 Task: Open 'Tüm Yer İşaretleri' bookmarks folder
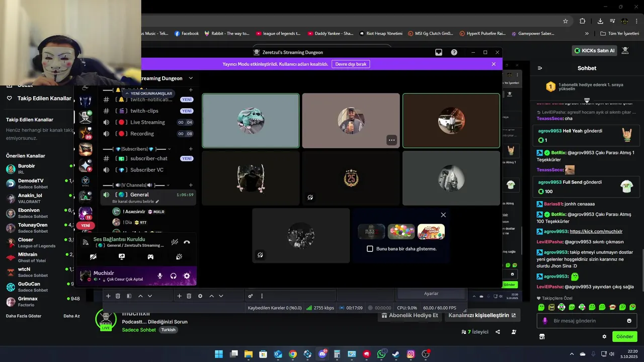tap(619, 34)
